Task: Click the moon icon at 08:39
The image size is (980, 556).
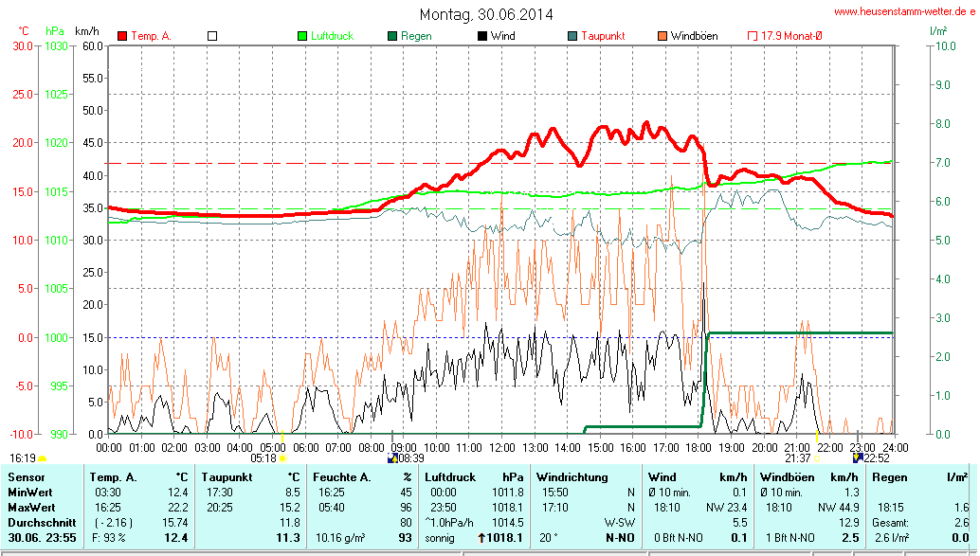Action: [391, 458]
